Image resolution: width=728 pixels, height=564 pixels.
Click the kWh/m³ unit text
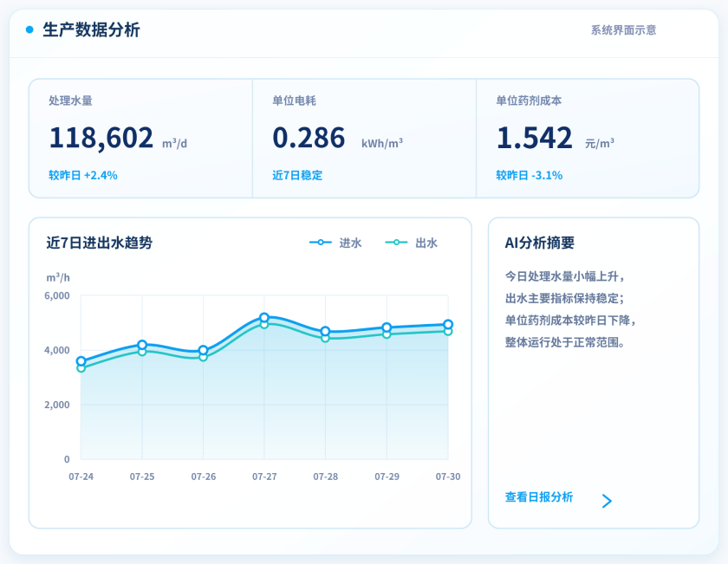(382, 144)
